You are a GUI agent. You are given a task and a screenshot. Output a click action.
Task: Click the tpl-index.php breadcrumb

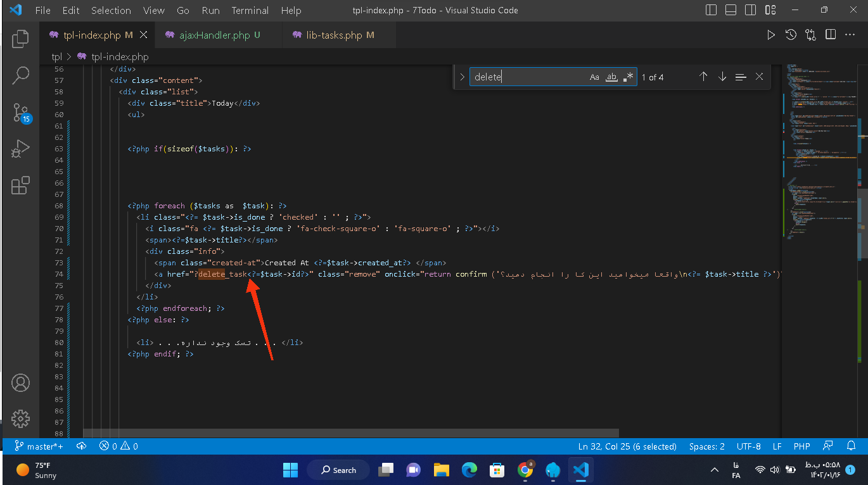pos(120,56)
